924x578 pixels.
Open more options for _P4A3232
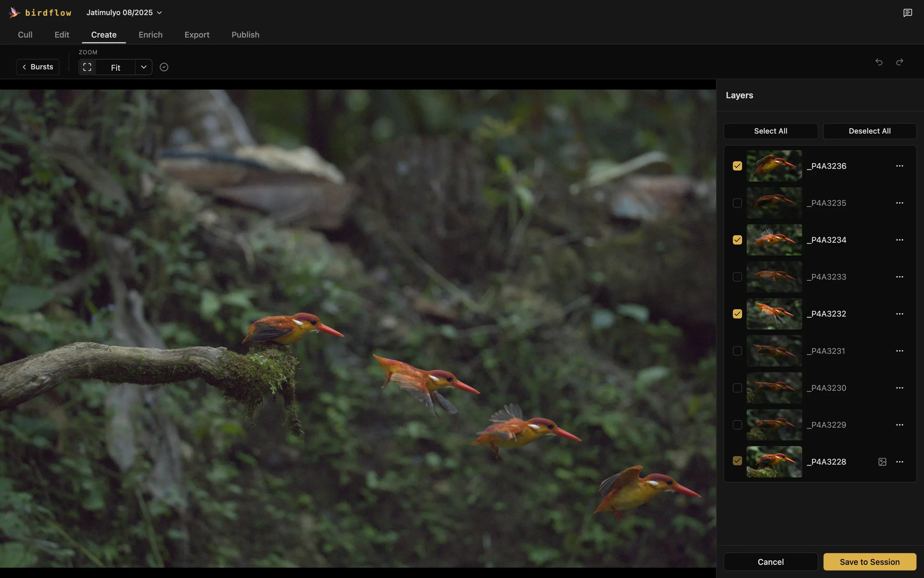pyautogui.click(x=900, y=314)
